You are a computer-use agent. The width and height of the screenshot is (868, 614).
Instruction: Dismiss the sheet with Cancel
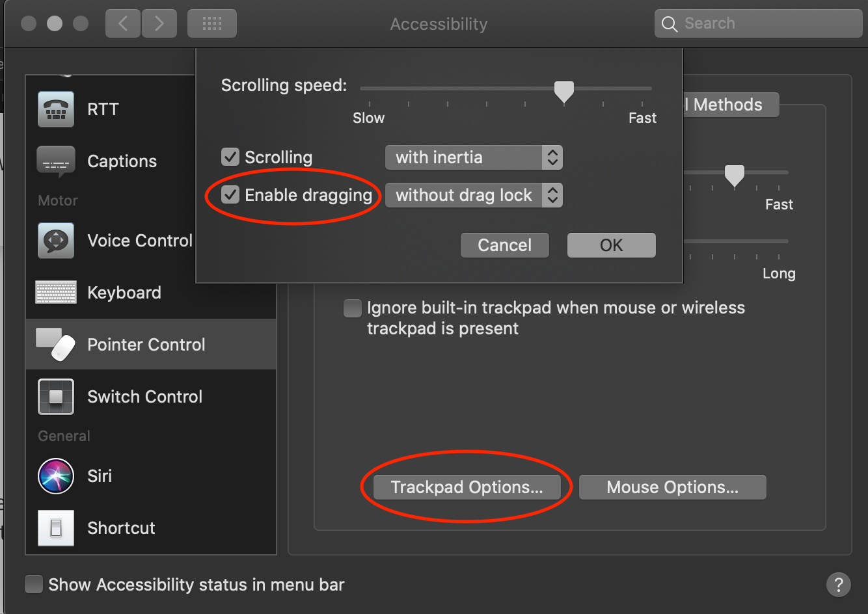[x=505, y=245]
